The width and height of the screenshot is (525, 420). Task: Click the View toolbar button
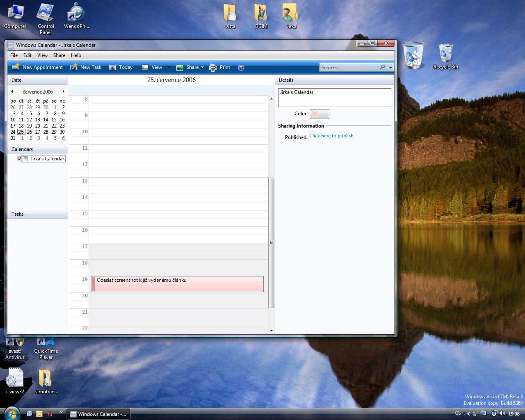click(x=152, y=67)
